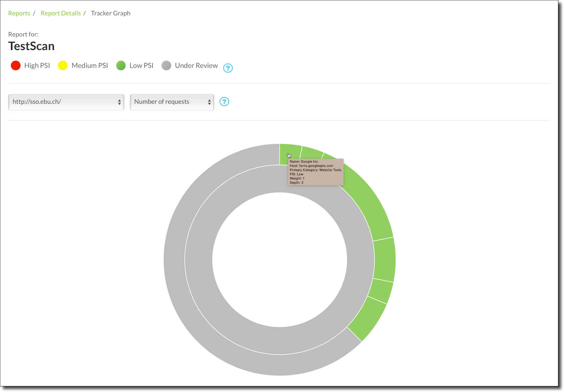Viewport: 564px width, 392px height.
Task: Open the http://sso.ebu.ch/ URL dropdown
Action: click(66, 102)
